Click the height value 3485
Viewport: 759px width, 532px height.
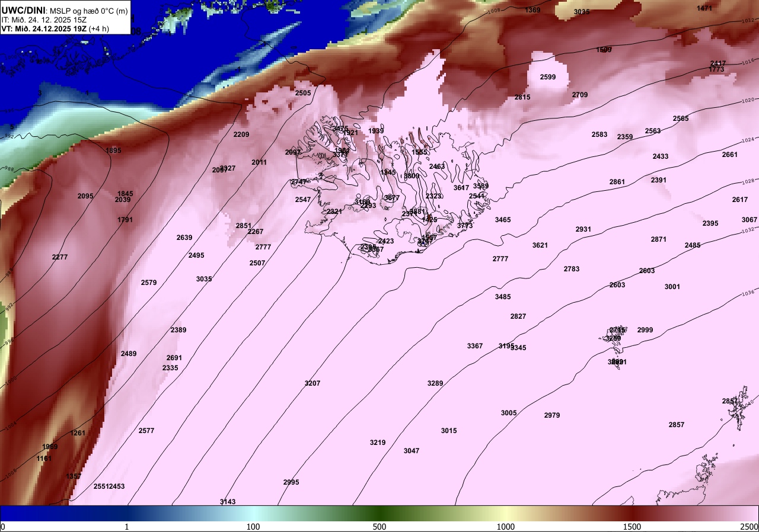(503, 297)
